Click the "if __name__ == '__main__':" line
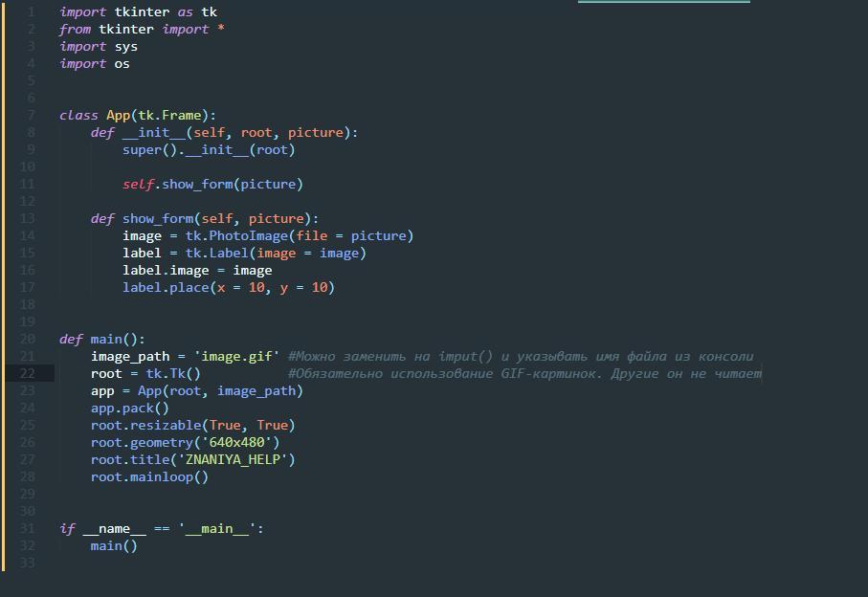The image size is (868, 597). [162, 529]
